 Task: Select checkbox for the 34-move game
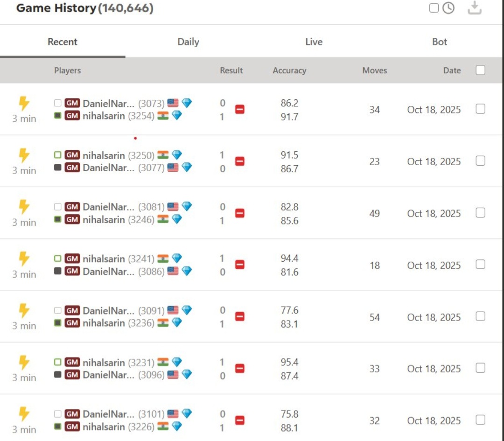click(x=480, y=109)
